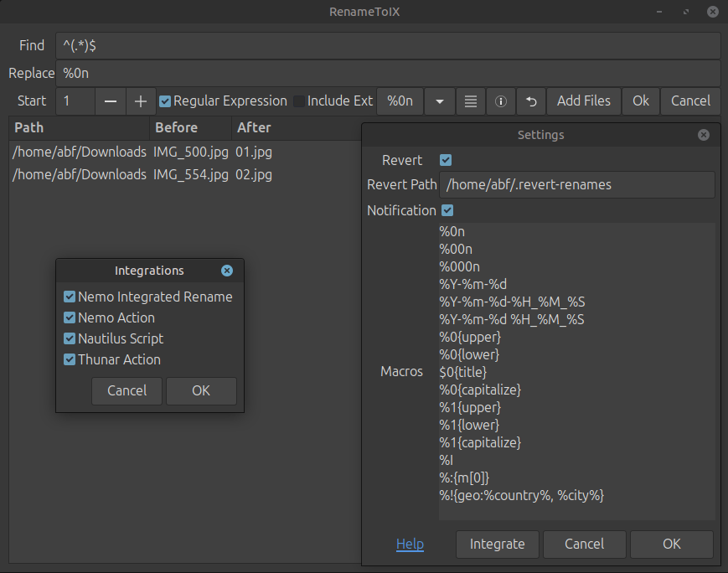Click the $0{title} macro line
The image size is (728, 573).
(463, 372)
